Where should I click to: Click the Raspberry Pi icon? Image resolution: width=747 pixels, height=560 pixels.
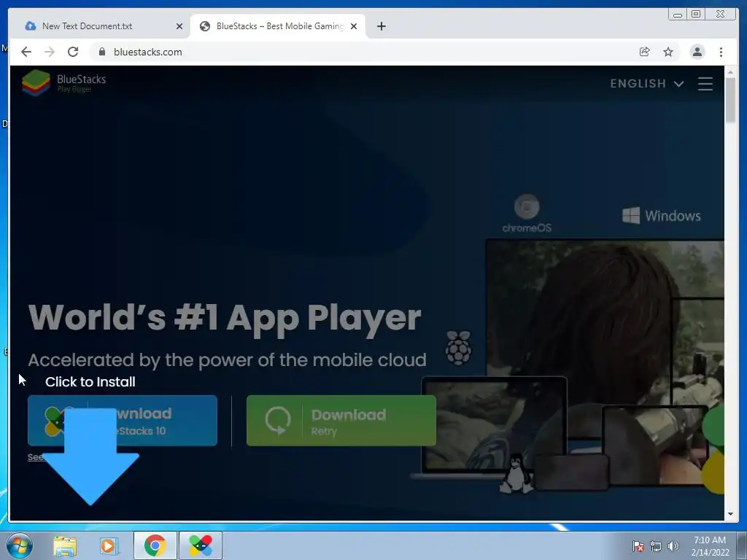(458, 348)
